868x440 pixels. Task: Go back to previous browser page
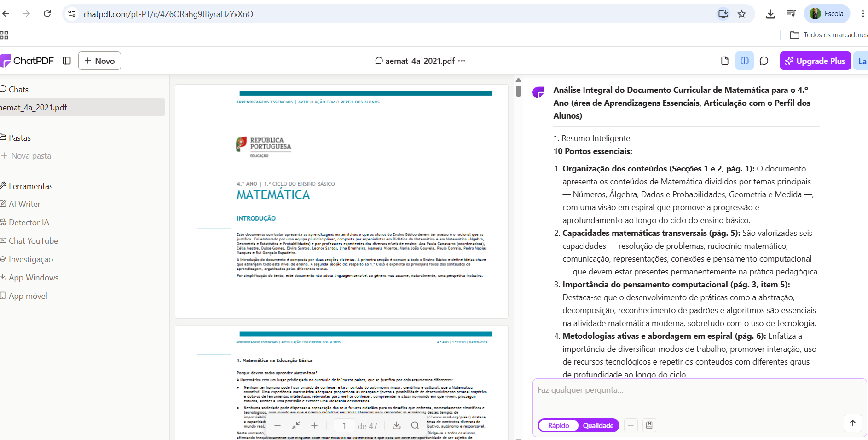(x=6, y=14)
